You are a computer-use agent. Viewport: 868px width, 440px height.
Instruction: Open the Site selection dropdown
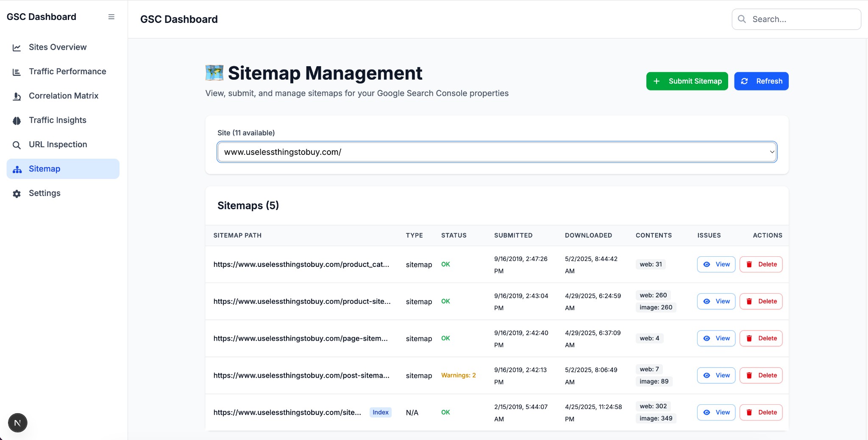pyautogui.click(x=497, y=152)
